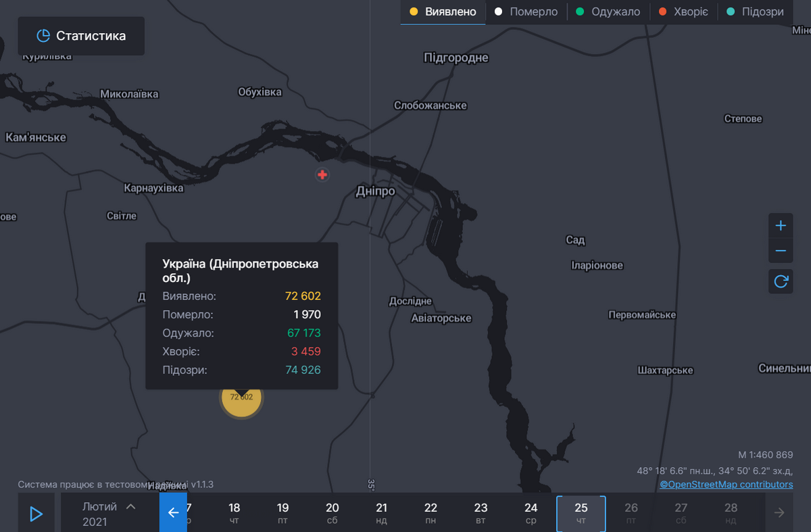Reset map view with refresh icon
This screenshot has height=532, width=811.
[781, 281]
